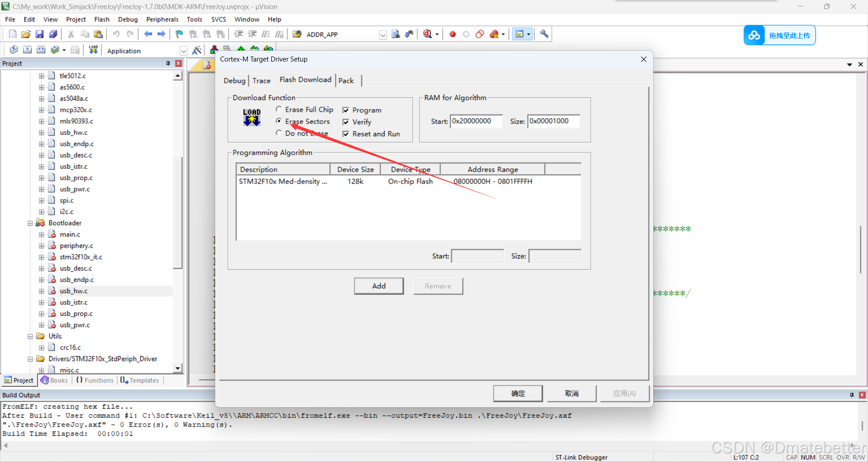The image size is (868, 462).
Task: Kill all breakpoints via the red X icon
Action: pyautogui.click(x=494, y=34)
